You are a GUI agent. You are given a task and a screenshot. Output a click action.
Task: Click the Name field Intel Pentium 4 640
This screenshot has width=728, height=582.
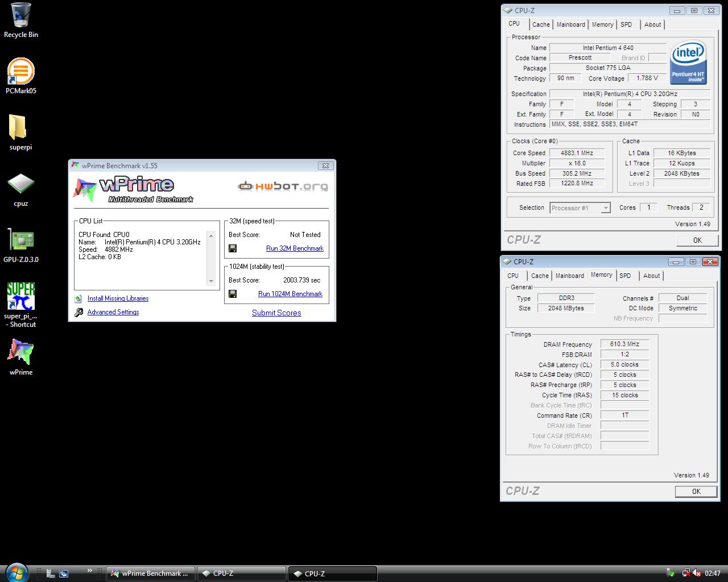point(608,48)
